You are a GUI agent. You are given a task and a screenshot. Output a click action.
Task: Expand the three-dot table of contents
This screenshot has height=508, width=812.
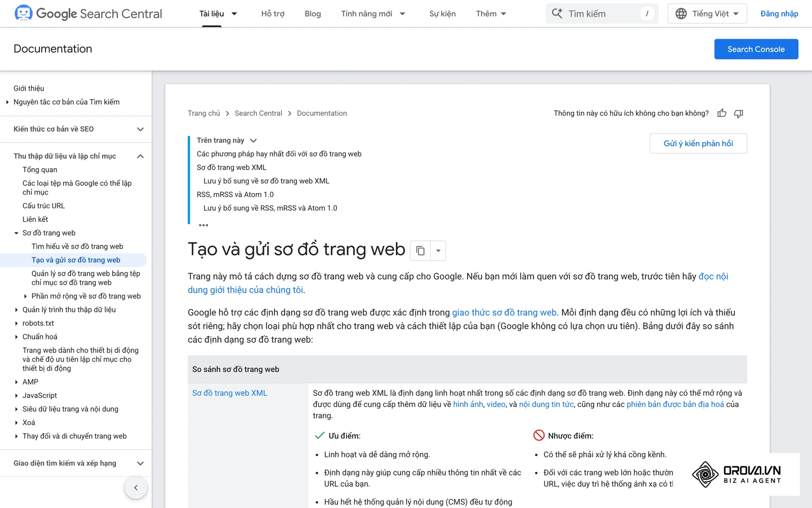(204, 225)
